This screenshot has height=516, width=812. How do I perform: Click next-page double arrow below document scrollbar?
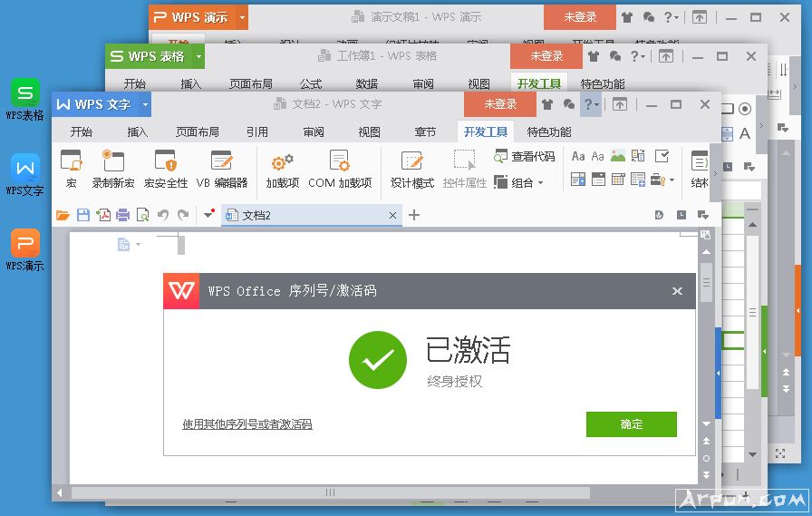coord(706,474)
